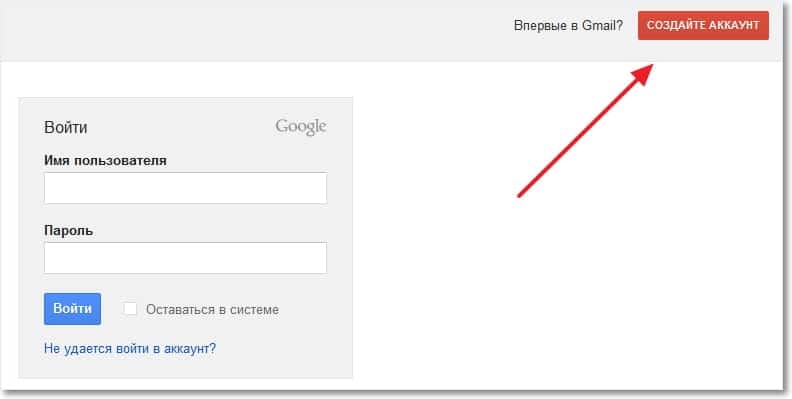The height and width of the screenshot is (399, 792).
Task: Focus the Пароль input field
Action: tap(185, 258)
